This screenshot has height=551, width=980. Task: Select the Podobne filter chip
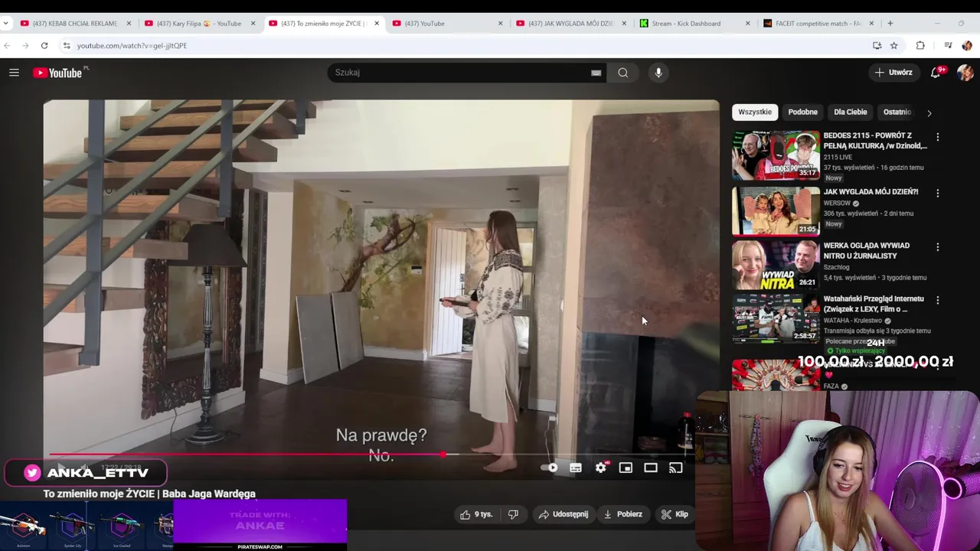click(x=802, y=112)
